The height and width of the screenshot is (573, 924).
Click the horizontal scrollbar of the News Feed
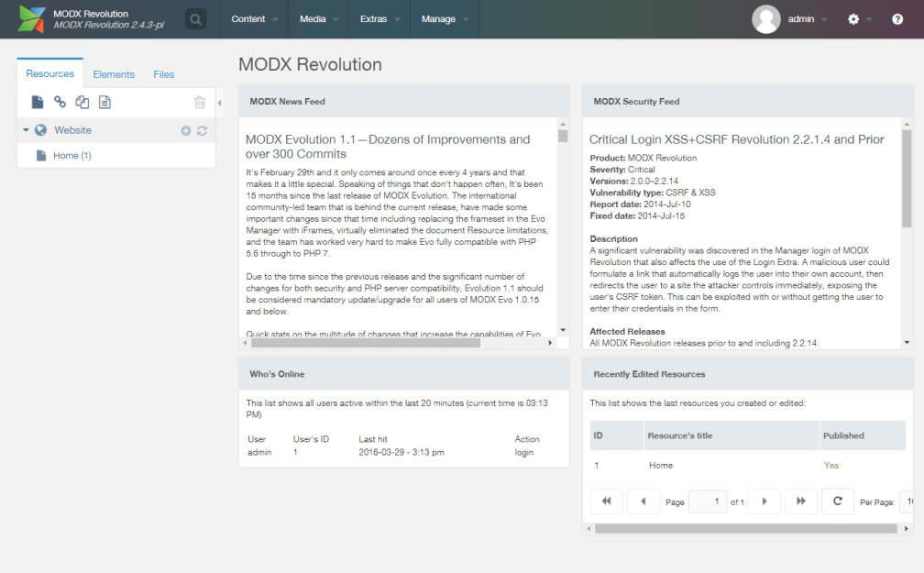click(x=366, y=343)
